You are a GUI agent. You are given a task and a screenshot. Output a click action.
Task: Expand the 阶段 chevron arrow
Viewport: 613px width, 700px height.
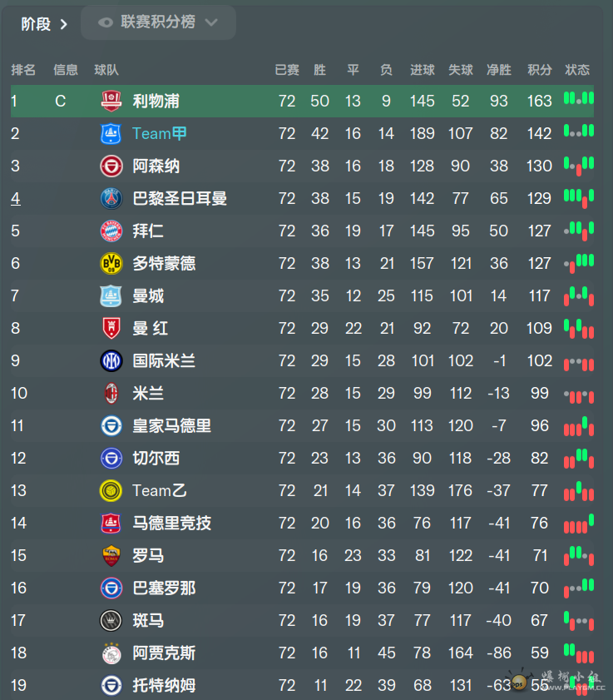click(x=64, y=25)
